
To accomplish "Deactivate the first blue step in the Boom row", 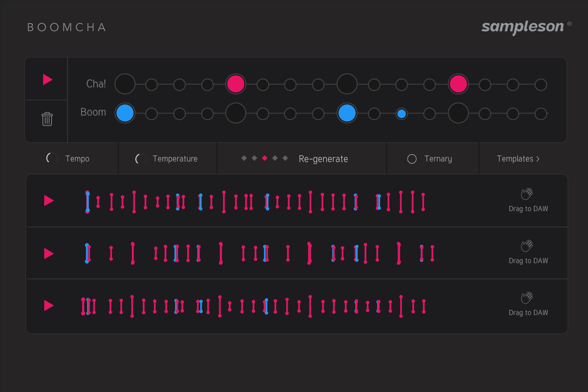I will [125, 113].
